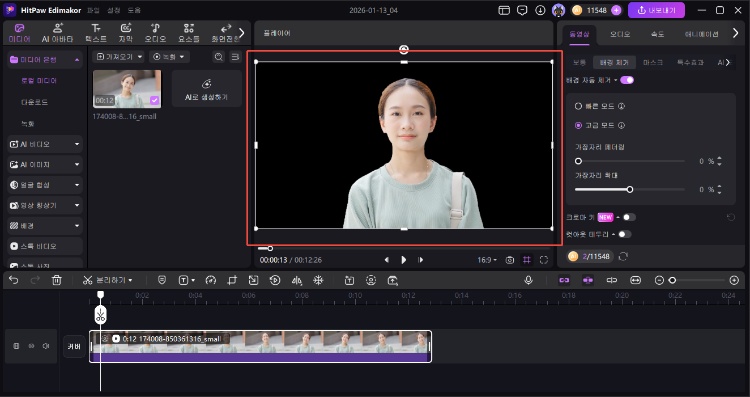Click the refresh icon next to 2/11548
750x397 pixels.
(x=623, y=257)
